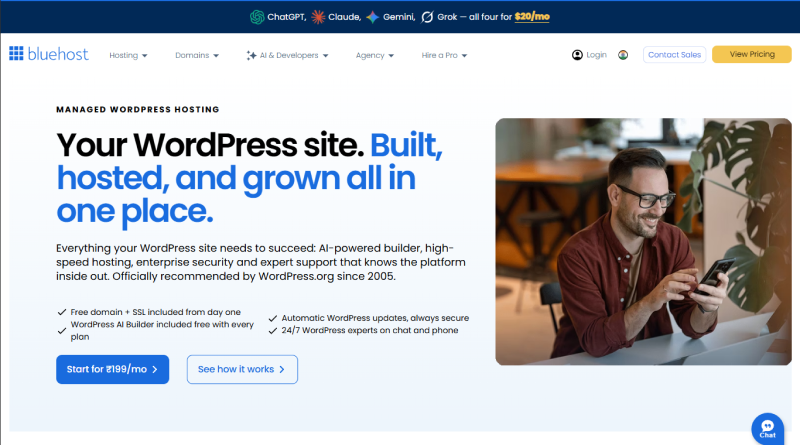This screenshot has height=445, width=800.
Task: Click '24/7 WordPress experts on chat and phone'
Action: [x=370, y=330]
